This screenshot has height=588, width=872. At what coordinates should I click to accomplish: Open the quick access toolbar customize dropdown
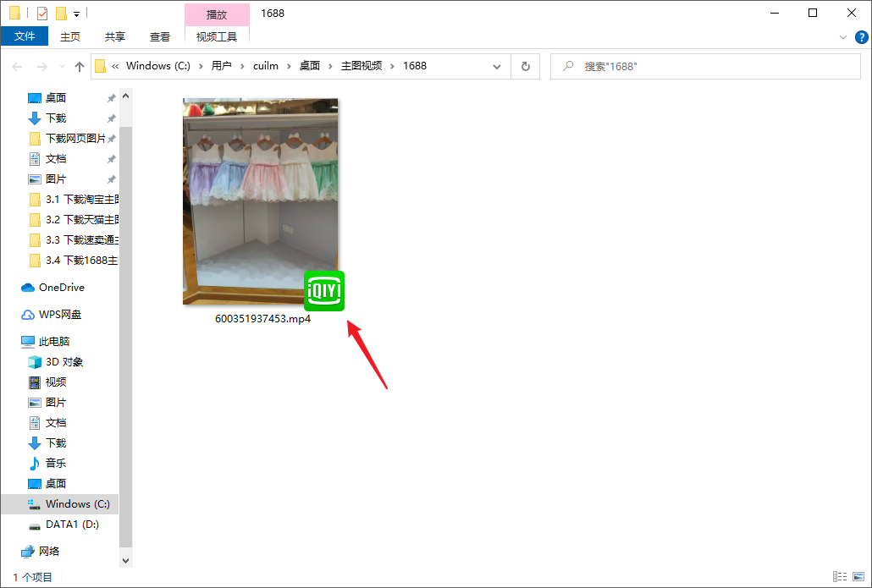[x=77, y=14]
